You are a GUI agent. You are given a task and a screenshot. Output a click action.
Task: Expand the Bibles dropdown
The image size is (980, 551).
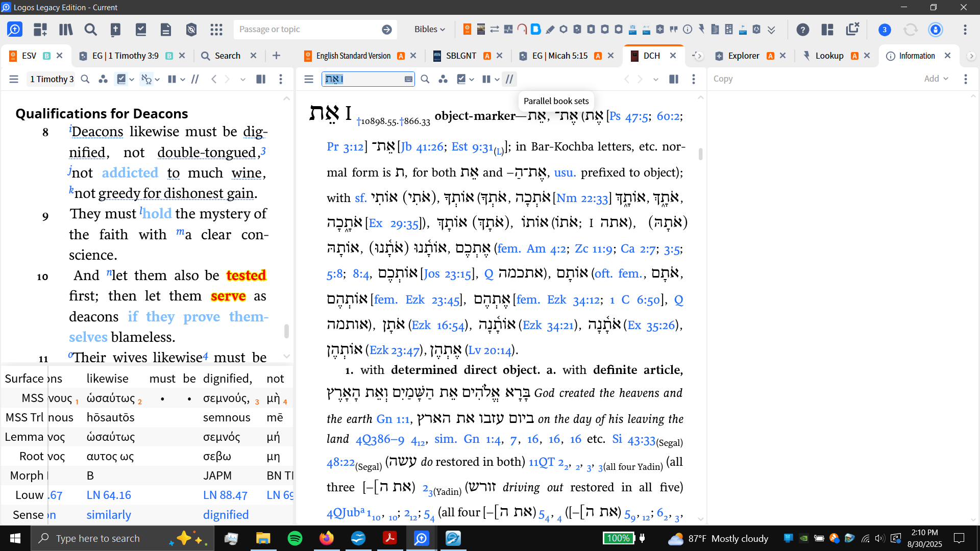[x=430, y=30]
